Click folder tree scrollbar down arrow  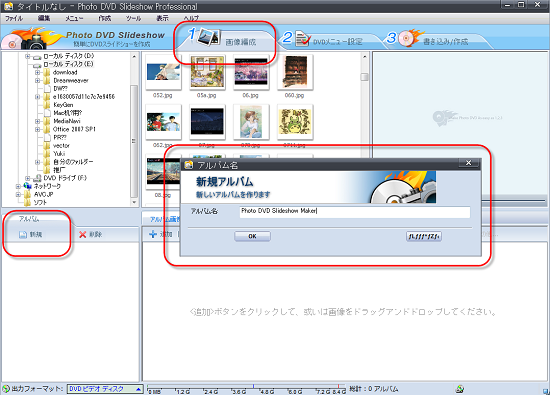(134, 202)
